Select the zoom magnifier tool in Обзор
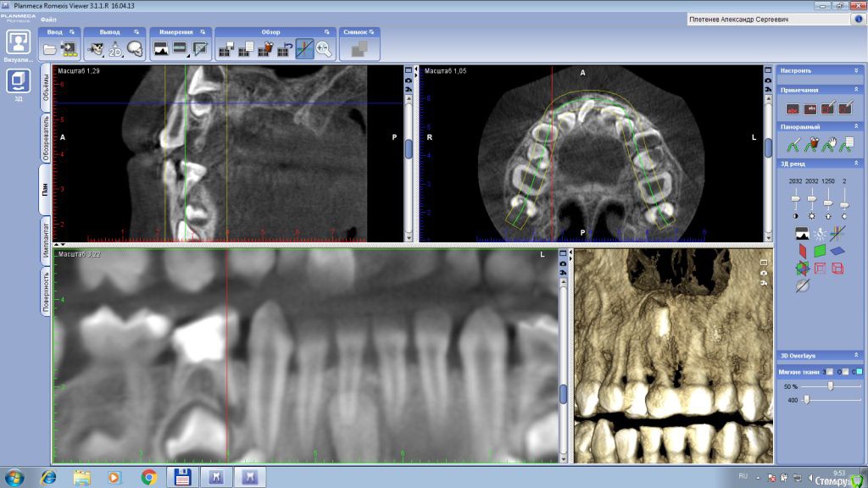The height and width of the screenshot is (488, 868). click(x=324, y=49)
